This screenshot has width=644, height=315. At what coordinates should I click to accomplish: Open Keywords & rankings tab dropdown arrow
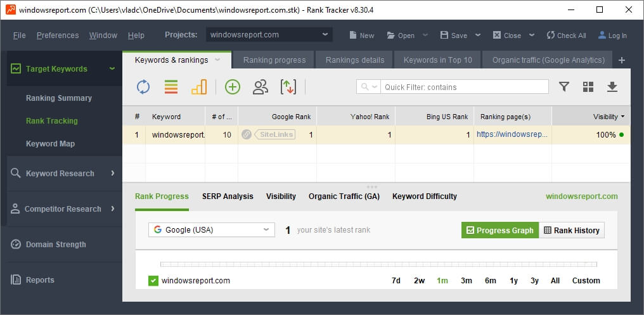point(217,60)
